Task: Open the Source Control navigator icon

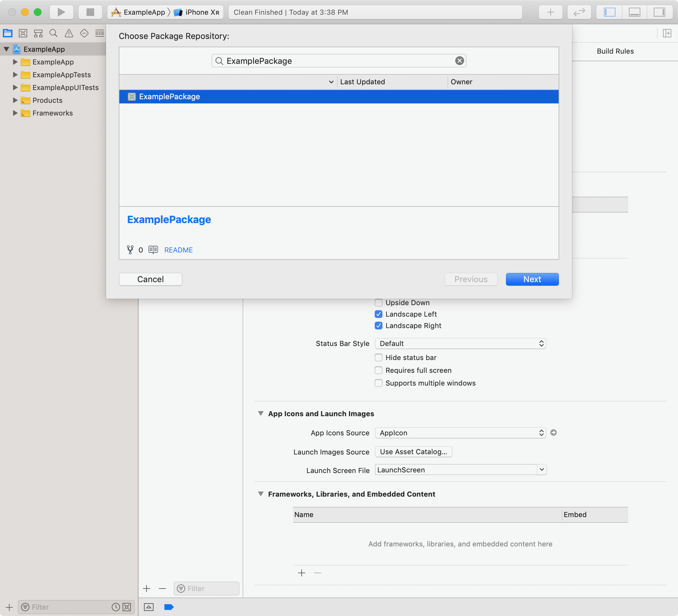Action: tap(23, 33)
